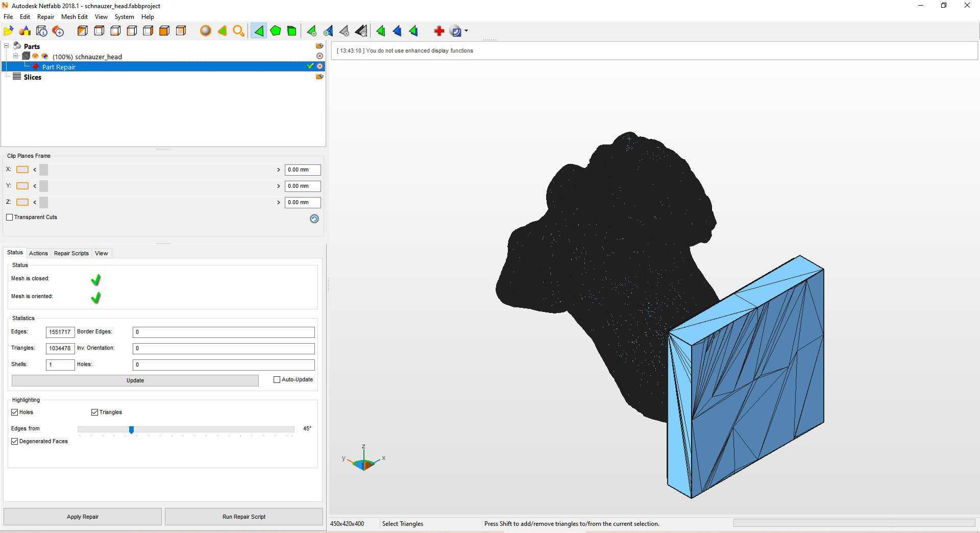Click the open project folder icon
This screenshot has width=980, height=533.
pyautogui.click(x=9, y=31)
